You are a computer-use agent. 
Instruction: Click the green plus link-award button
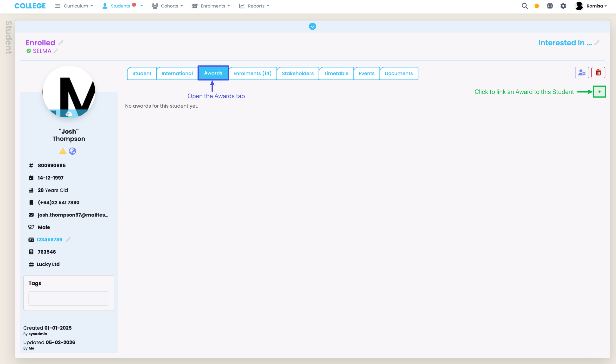point(599,92)
